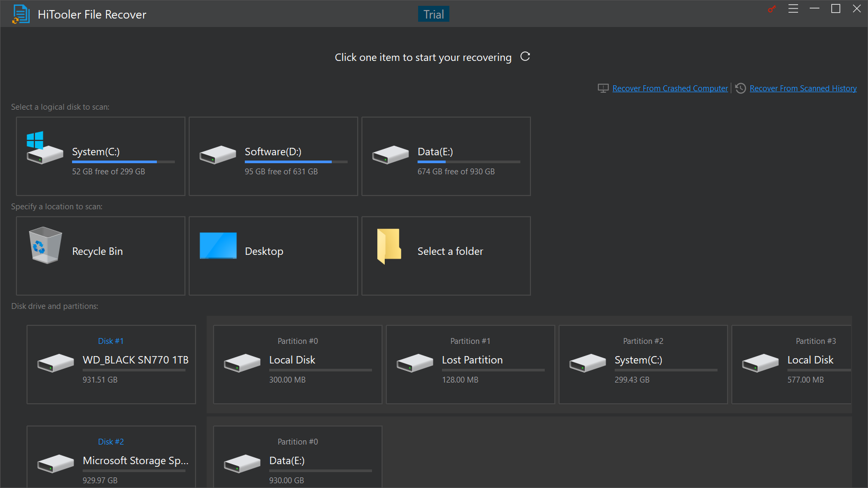Click the crashed computer monitor icon

coord(603,88)
